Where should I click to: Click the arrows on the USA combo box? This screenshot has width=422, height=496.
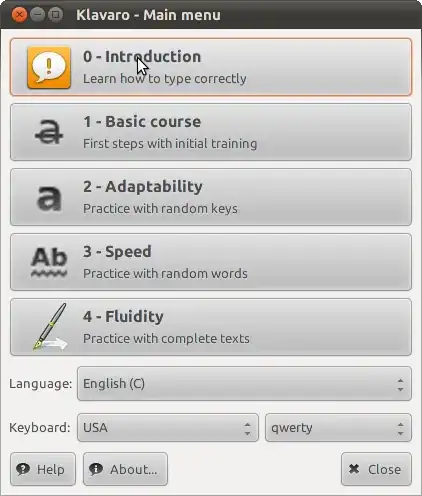click(x=247, y=429)
